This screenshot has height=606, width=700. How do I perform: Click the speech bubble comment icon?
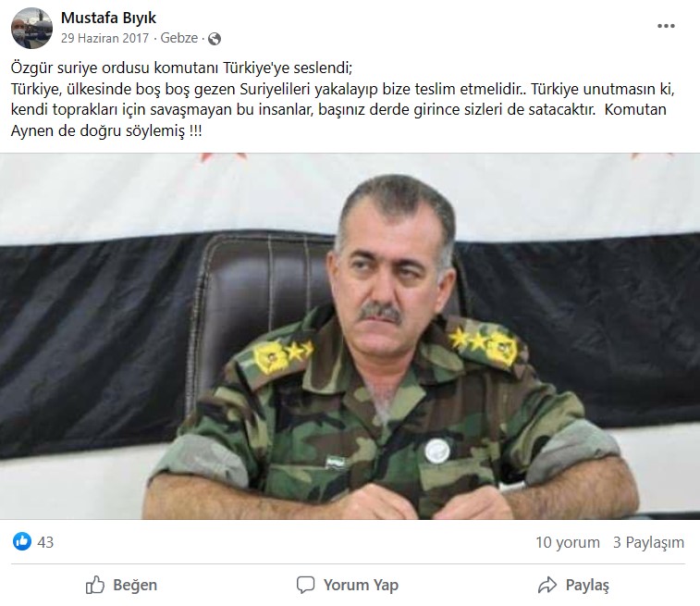tap(305, 585)
